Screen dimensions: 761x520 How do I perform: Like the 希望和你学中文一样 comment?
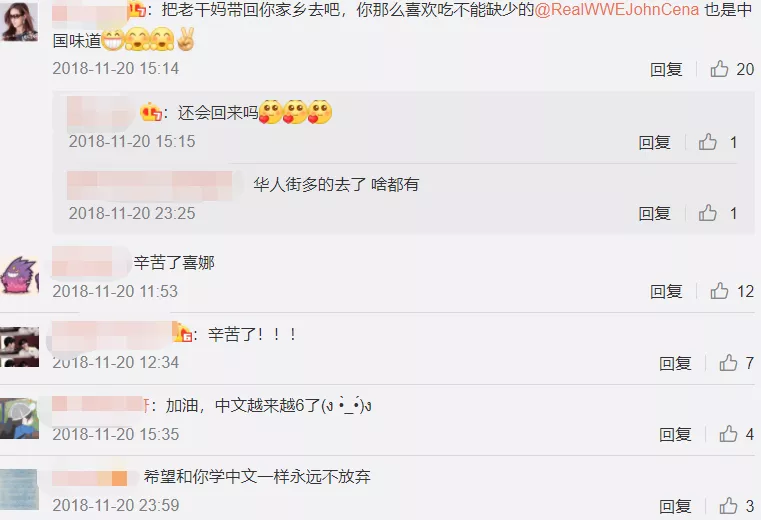pos(728,506)
